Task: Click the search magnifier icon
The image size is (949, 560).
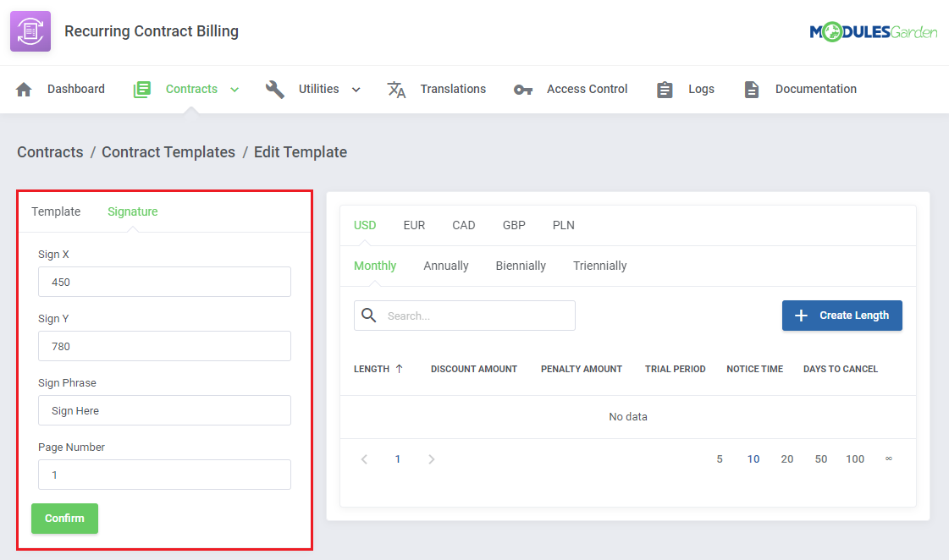Action: pyautogui.click(x=368, y=315)
